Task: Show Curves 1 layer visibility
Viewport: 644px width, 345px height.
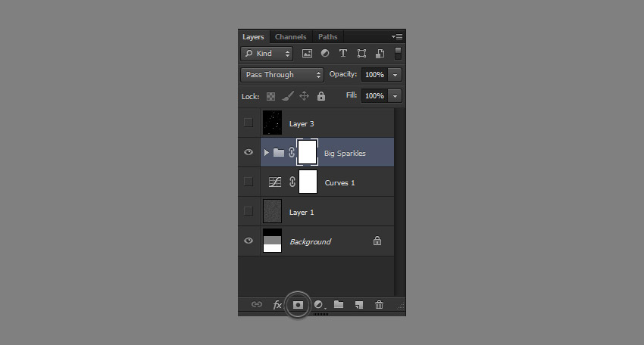Action: (249, 182)
